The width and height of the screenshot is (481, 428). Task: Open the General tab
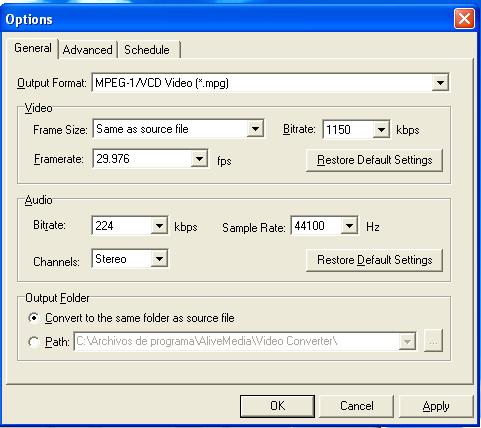coord(33,48)
